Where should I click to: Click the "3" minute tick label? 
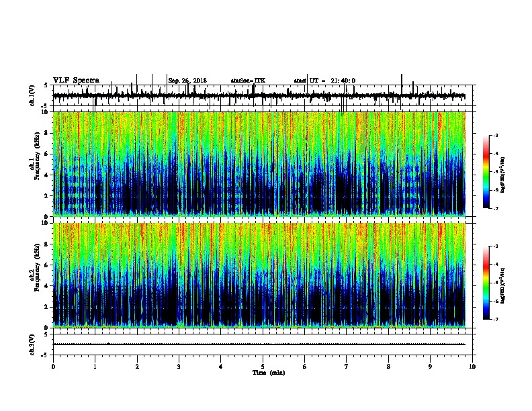pyautogui.click(x=179, y=367)
